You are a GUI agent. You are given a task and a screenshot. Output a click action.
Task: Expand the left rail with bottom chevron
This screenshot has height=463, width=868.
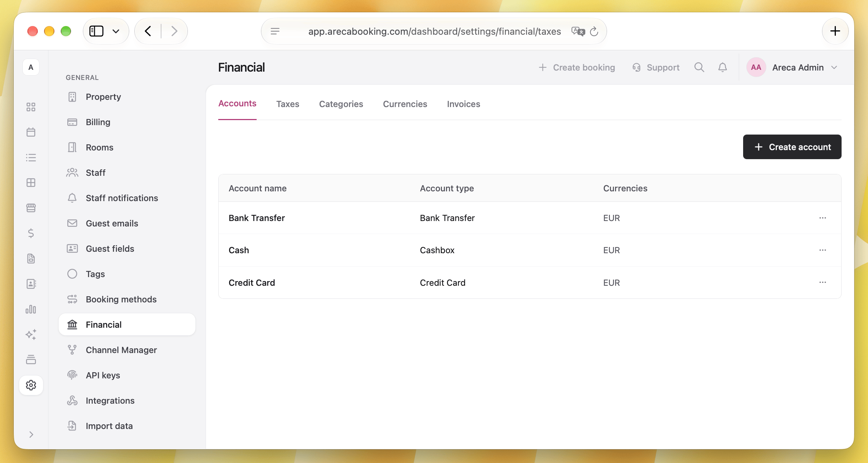click(x=31, y=434)
